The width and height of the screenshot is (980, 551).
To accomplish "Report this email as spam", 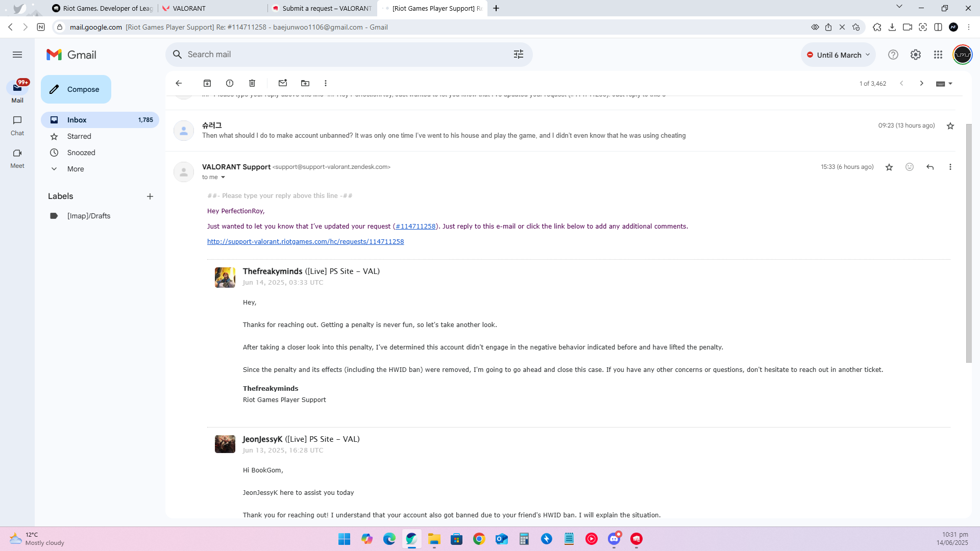I will [x=230, y=83].
